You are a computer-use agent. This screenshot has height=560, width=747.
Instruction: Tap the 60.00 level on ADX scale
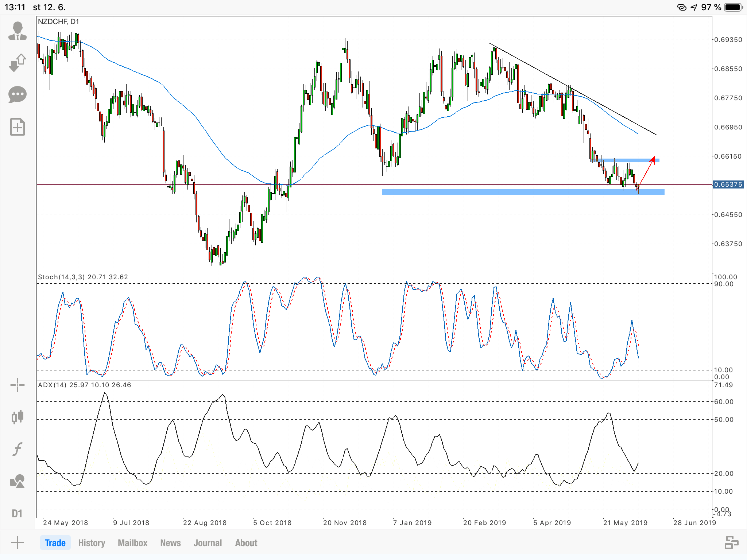coord(724,401)
